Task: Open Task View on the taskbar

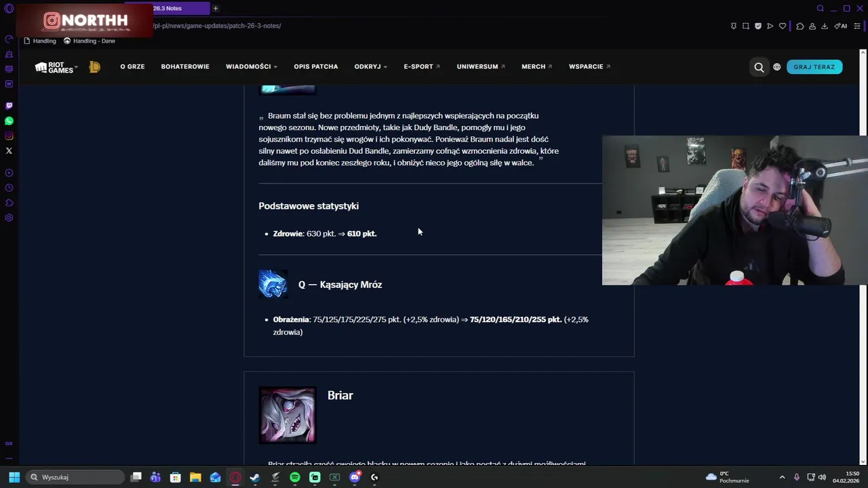Action: point(136,477)
